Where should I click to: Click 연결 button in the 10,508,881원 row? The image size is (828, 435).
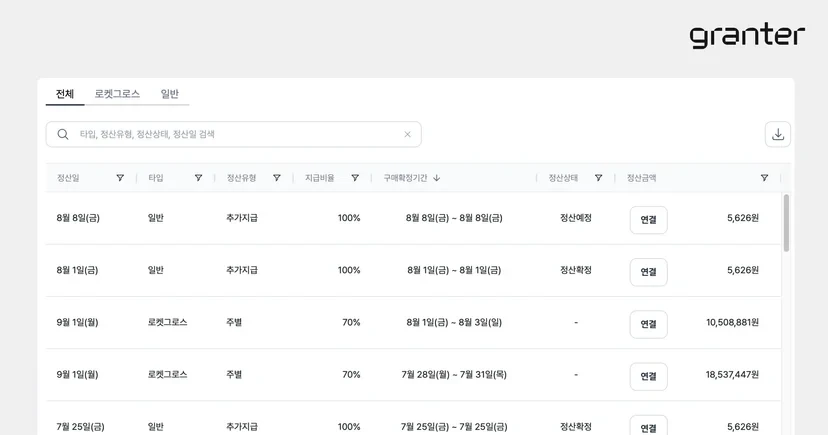click(648, 324)
